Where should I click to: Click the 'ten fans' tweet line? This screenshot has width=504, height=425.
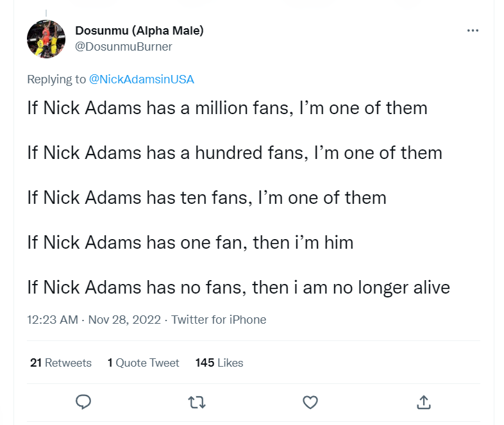pos(206,197)
